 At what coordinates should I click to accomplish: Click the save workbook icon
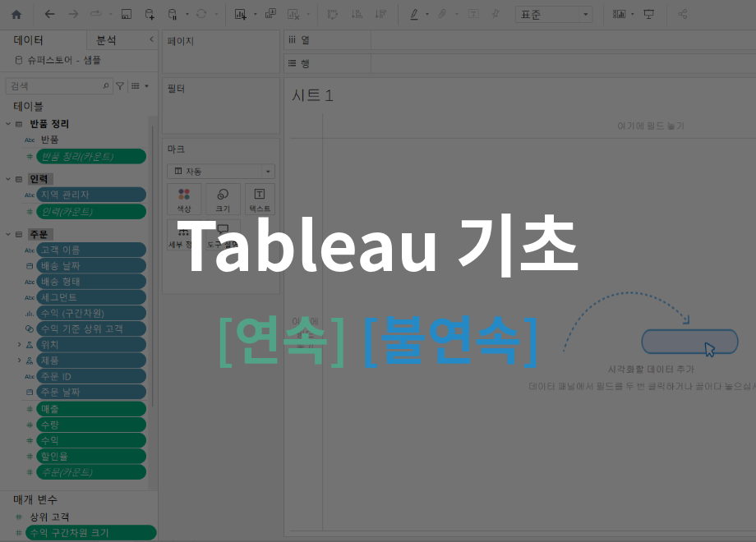point(126,15)
